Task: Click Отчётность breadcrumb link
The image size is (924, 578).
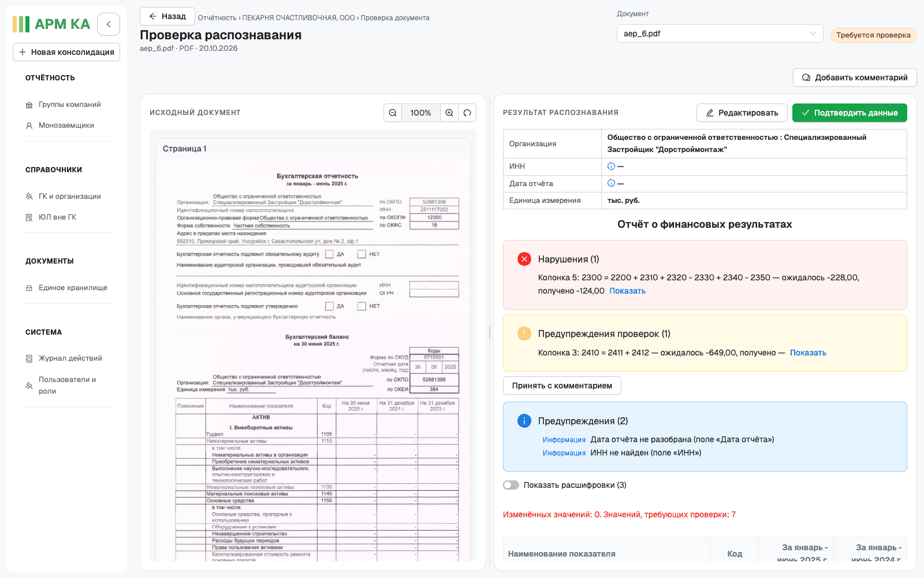Action: coord(217,18)
